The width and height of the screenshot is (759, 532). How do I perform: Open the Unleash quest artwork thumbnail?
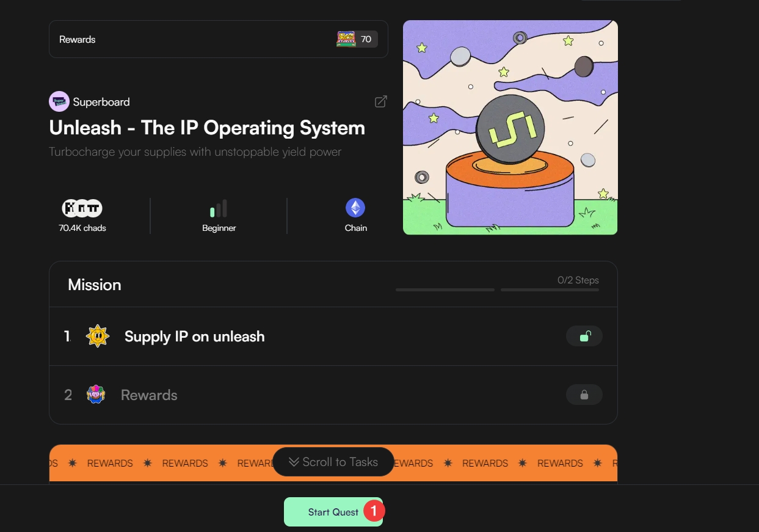510,127
